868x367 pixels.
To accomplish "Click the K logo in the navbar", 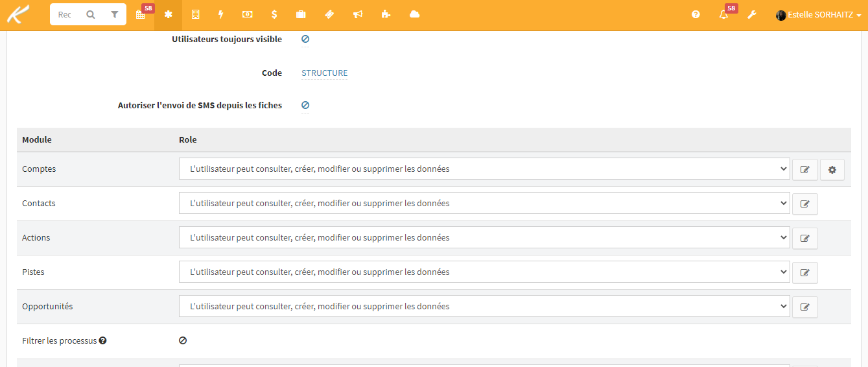I will pos(18,14).
